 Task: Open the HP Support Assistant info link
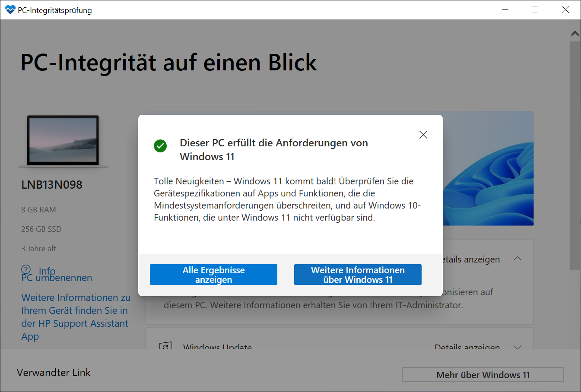[x=76, y=317]
